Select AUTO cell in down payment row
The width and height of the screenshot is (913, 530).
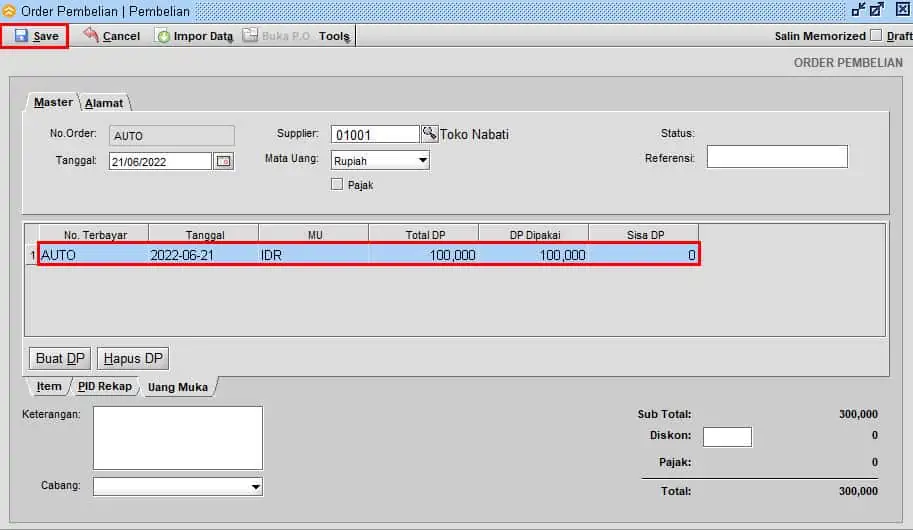[94, 255]
